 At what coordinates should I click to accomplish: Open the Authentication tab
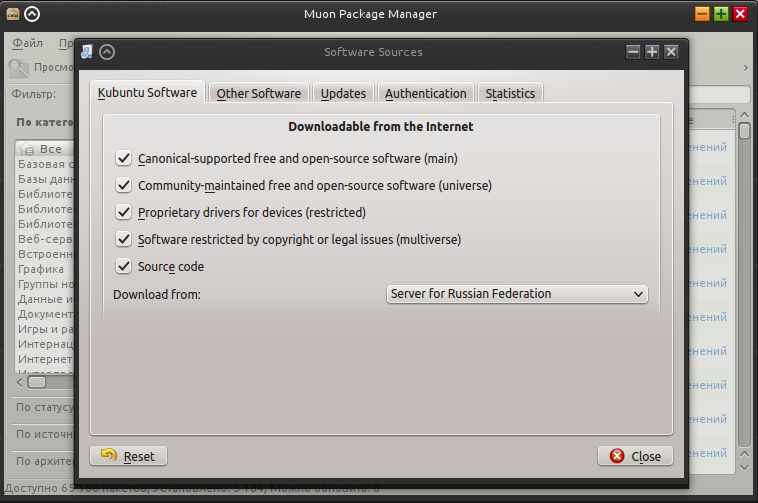point(425,93)
